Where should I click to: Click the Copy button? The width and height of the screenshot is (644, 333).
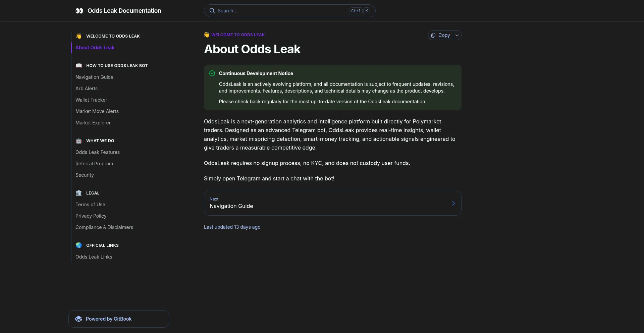[x=440, y=35]
